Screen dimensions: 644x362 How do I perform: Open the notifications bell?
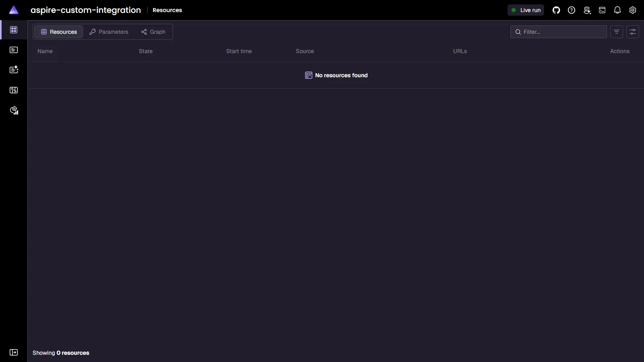[x=617, y=10]
